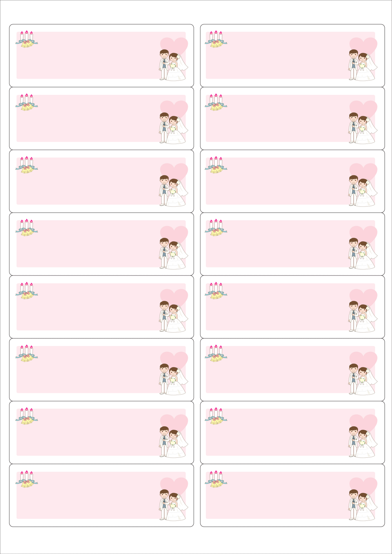
Task: Select the bride and groom illustration on the top-right label
Action: tap(363, 65)
